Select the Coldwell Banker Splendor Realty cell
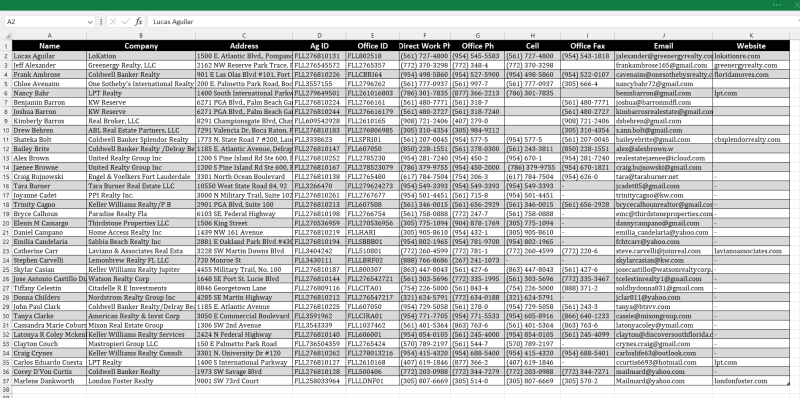This screenshot has height=398, width=800. (x=141, y=139)
